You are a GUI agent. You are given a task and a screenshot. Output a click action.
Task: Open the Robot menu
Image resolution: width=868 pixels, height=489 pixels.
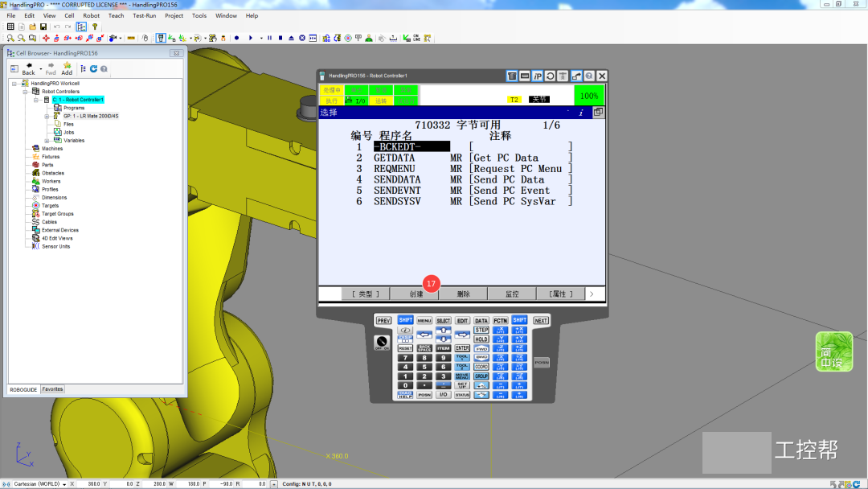click(x=92, y=15)
